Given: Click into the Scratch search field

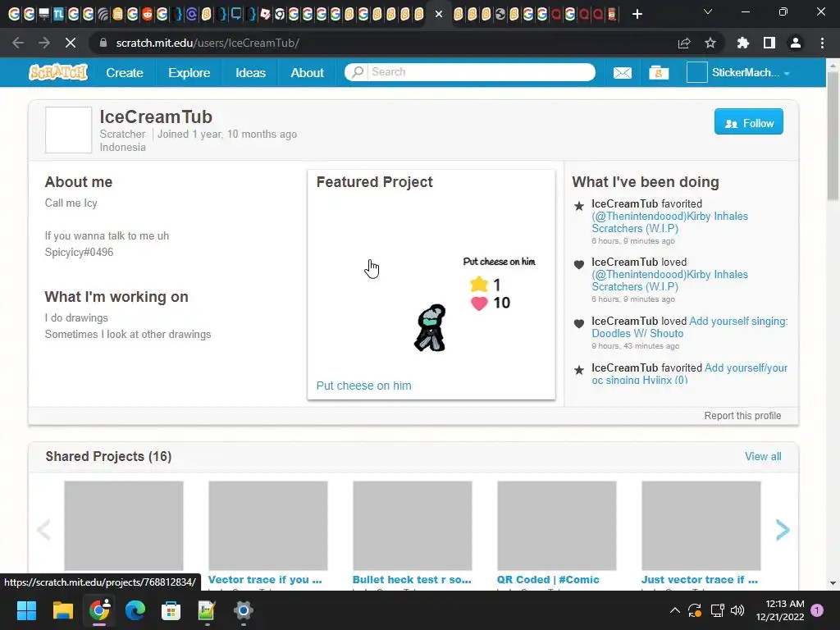Looking at the screenshot, I should click(x=481, y=72).
